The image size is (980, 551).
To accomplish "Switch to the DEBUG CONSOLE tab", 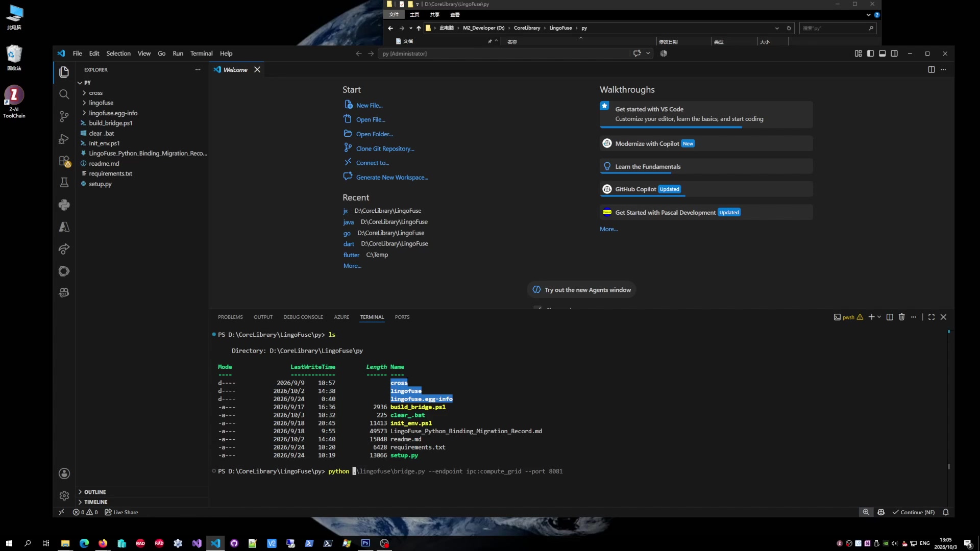I will pos(303,317).
